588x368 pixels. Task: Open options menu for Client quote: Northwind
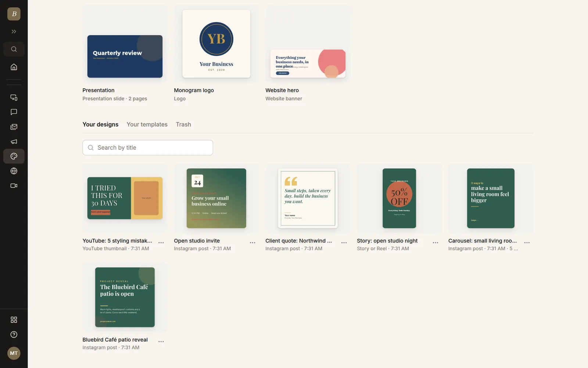344,243
